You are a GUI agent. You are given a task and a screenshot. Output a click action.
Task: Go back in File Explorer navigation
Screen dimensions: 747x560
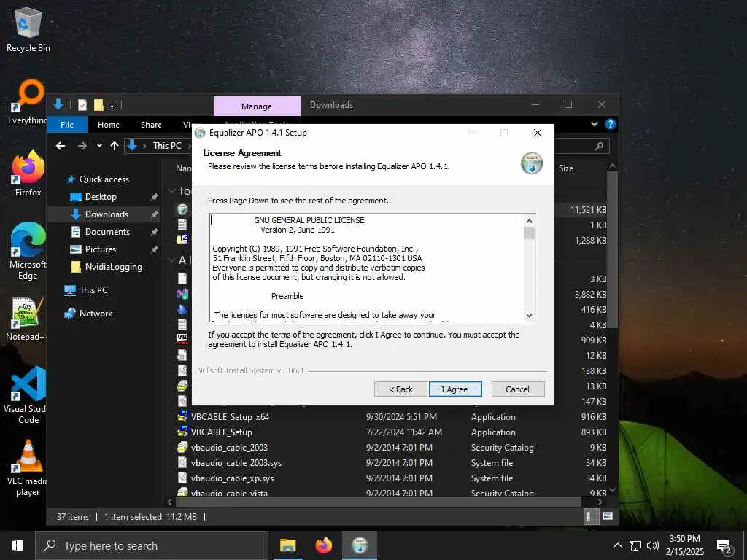[61, 146]
